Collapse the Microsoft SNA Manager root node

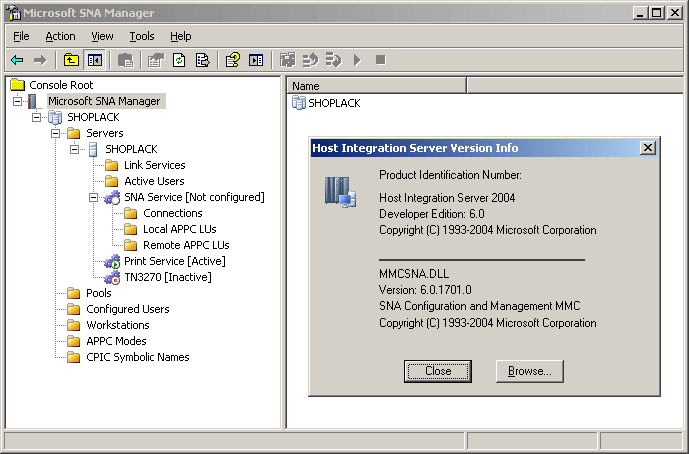17,101
